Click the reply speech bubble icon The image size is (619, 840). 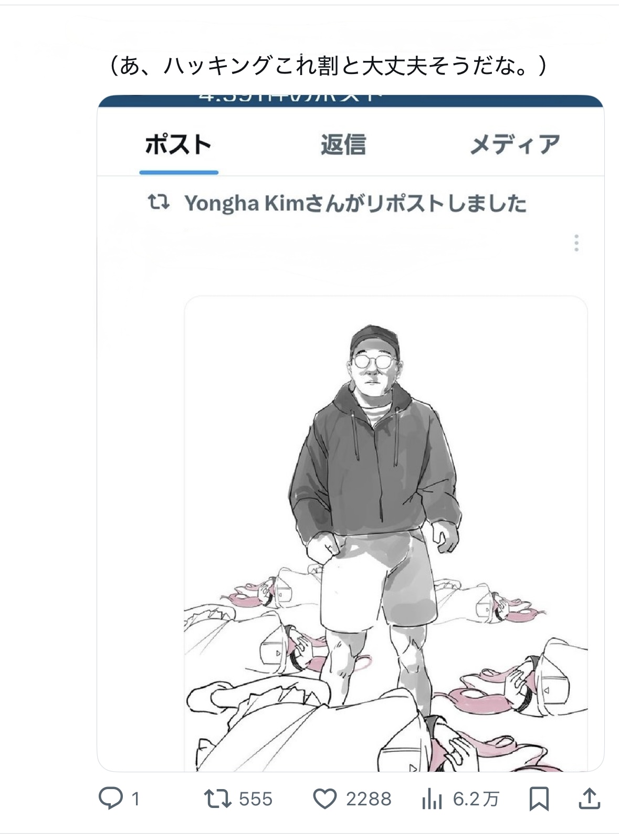(x=111, y=799)
